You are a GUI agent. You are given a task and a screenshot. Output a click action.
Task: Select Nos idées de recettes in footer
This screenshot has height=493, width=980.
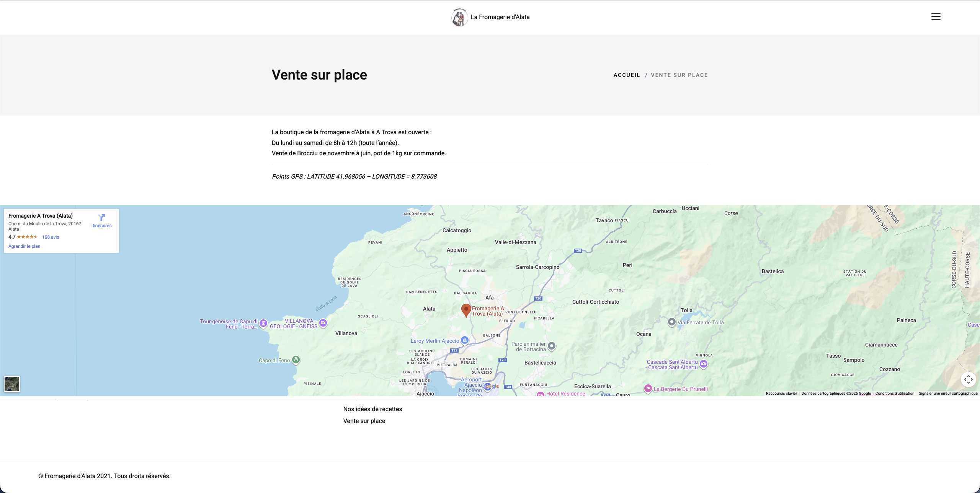(x=372, y=409)
